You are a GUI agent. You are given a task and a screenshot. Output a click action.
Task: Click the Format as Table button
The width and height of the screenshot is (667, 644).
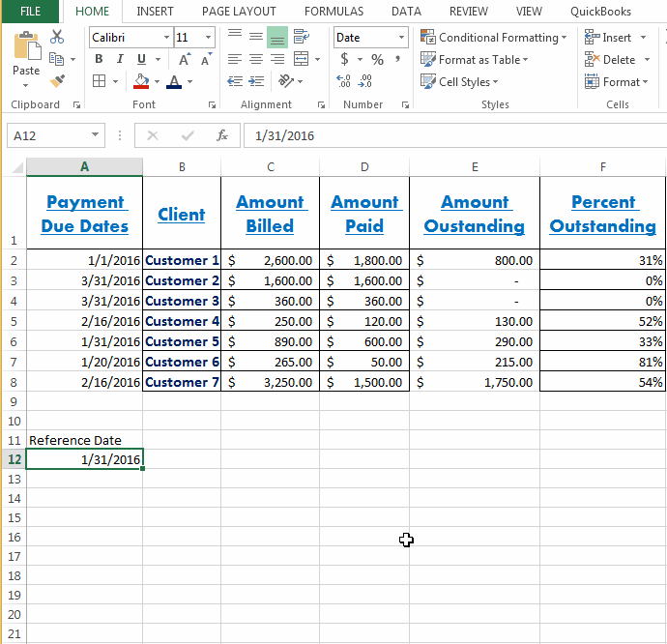pos(475,60)
